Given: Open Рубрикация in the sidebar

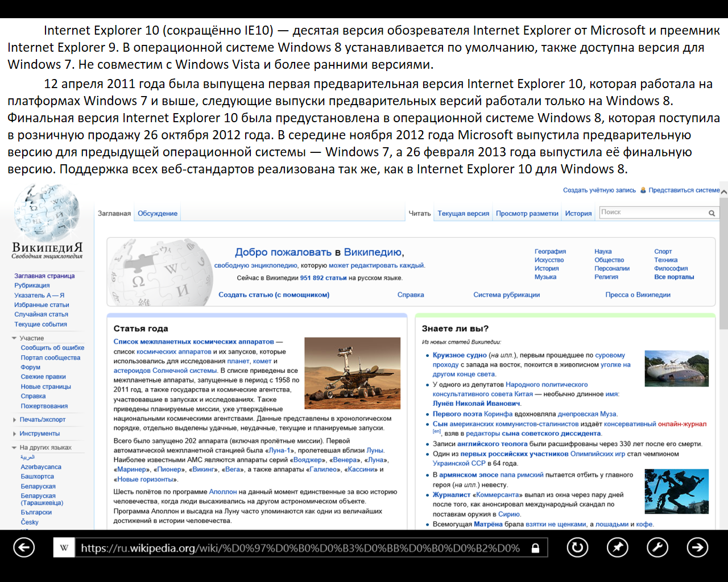Looking at the screenshot, I should (32, 285).
